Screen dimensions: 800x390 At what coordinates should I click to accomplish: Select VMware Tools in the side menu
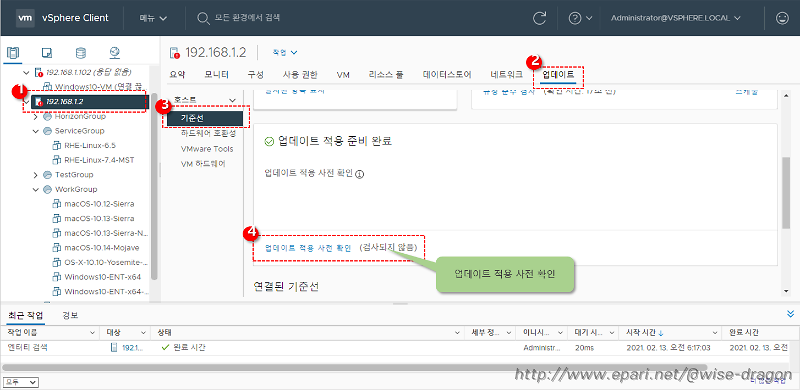[207, 149]
